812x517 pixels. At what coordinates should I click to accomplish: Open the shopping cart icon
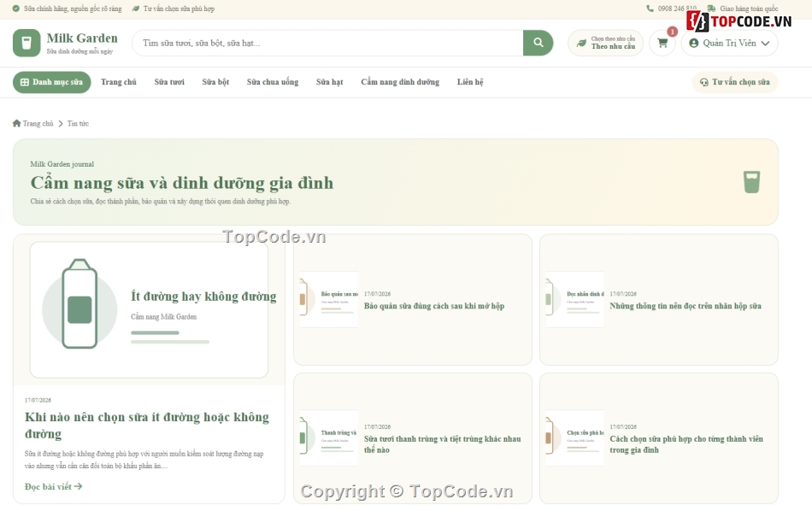coord(662,43)
